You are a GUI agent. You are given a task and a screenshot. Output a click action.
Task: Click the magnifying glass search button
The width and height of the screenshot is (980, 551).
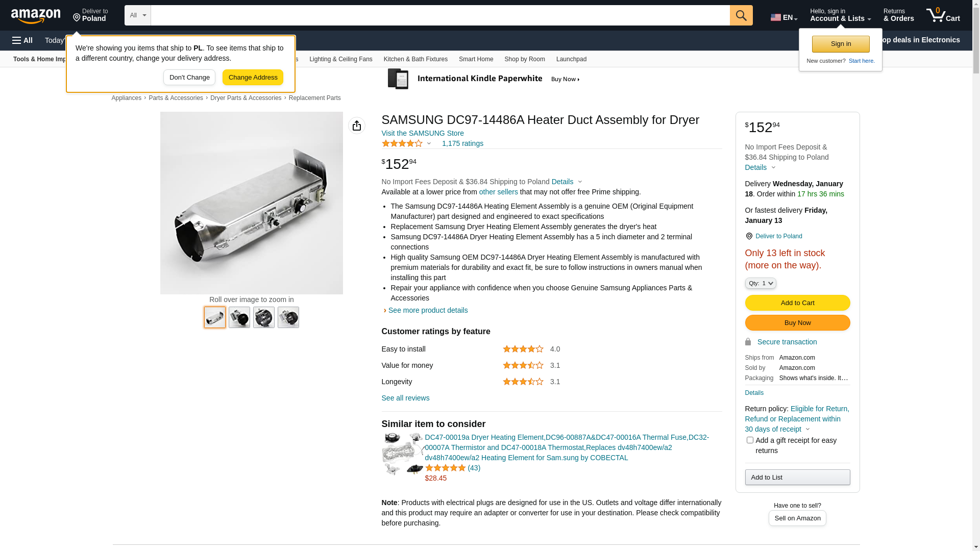click(x=741, y=15)
